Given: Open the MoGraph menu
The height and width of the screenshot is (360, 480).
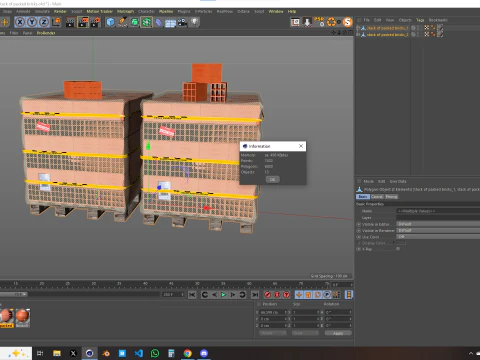Looking at the screenshot, I should tap(125, 11).
